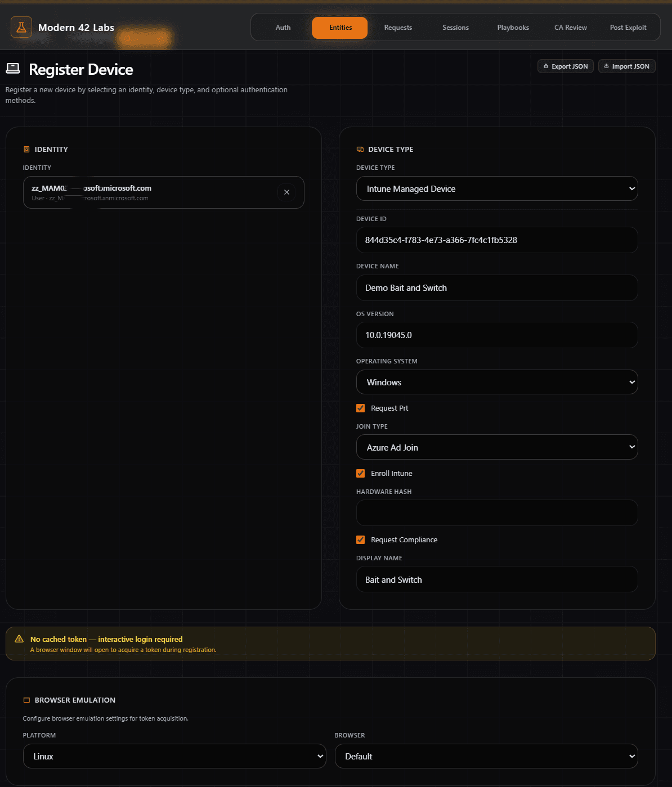This screenshot has height=787, width=672.
Task: Click the Browser Emulation panel icon
Action: click(26, 700)
